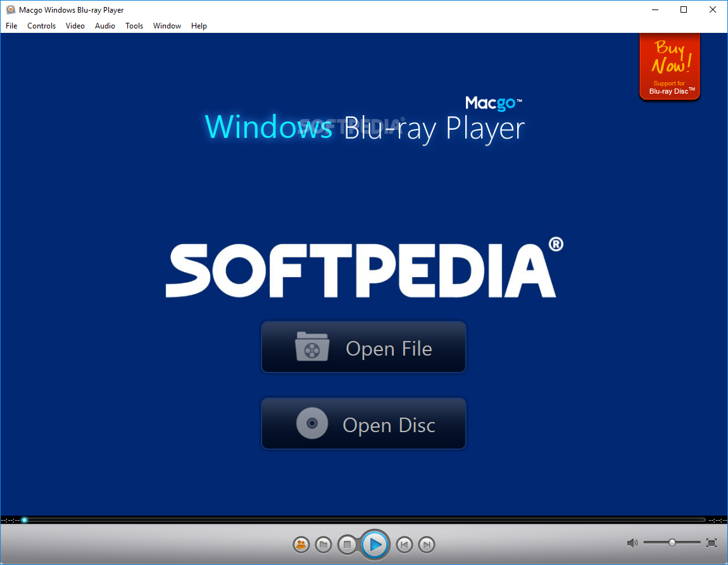Screen dimensions: 728x565
Task: Open the Audio menu
Action: 105,26
